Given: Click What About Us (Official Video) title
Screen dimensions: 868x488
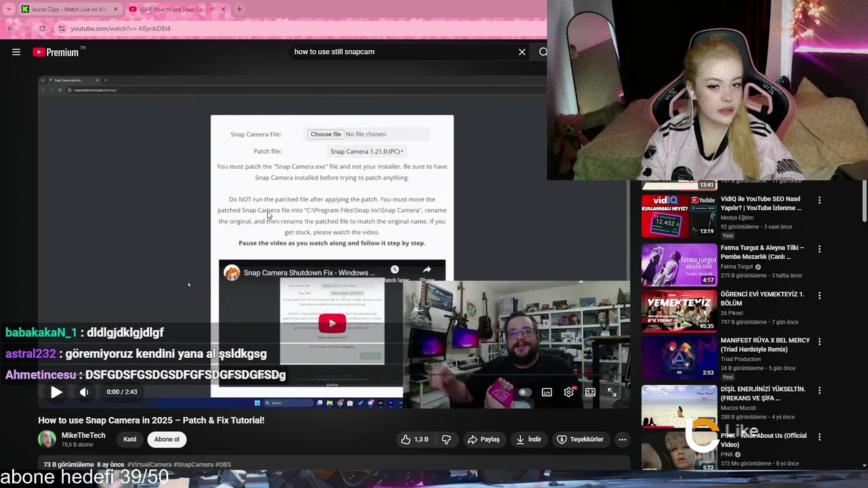Looking at the screenshot, I should click(x=764, y=440).
